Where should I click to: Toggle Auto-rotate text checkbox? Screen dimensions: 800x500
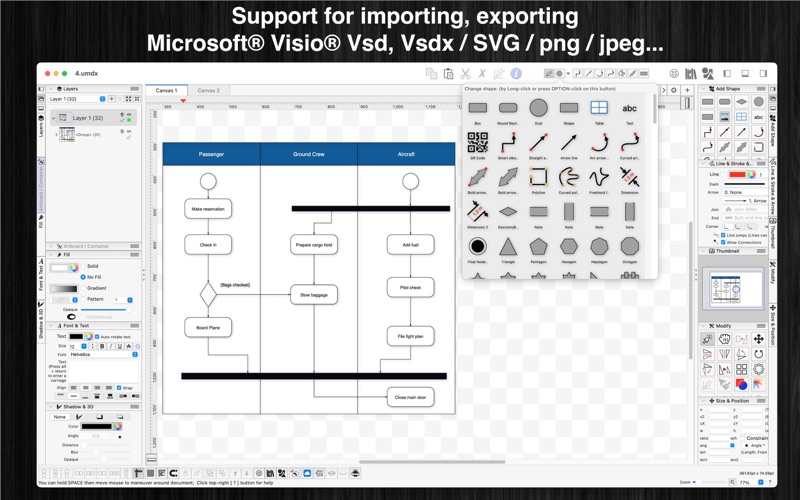[97, 337]
